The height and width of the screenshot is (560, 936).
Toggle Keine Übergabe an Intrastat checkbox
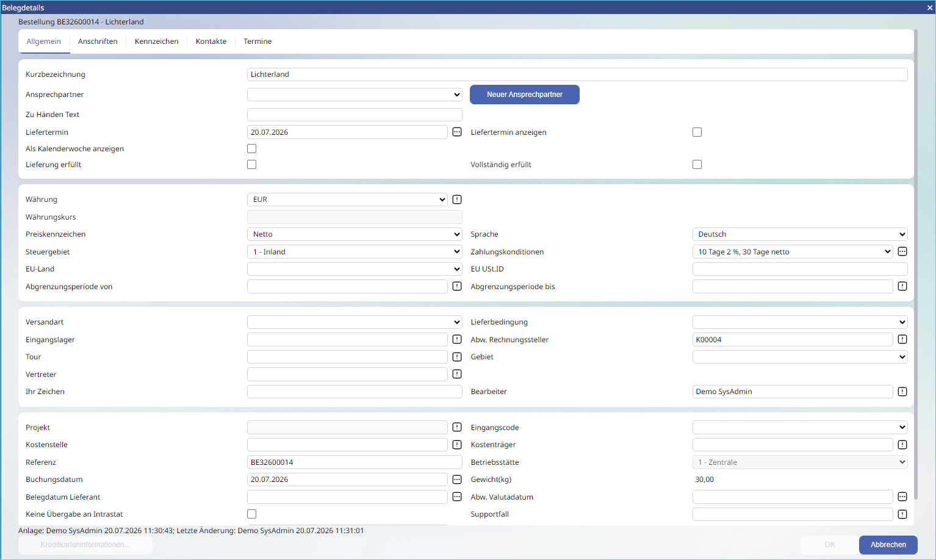pyautogui.click(x=252, y=514)
